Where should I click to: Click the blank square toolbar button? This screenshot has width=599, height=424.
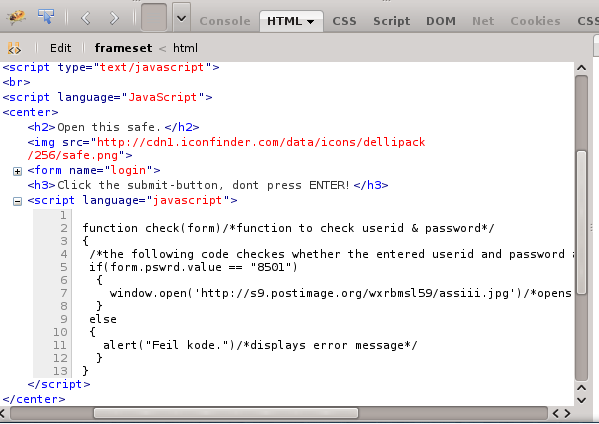click(154, 17)
